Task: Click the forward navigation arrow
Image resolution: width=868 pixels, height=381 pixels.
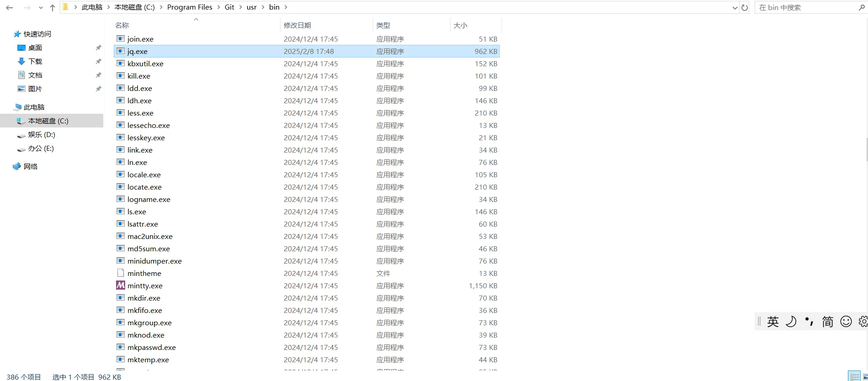Action: pyautogui.click(x=27, y=7)
